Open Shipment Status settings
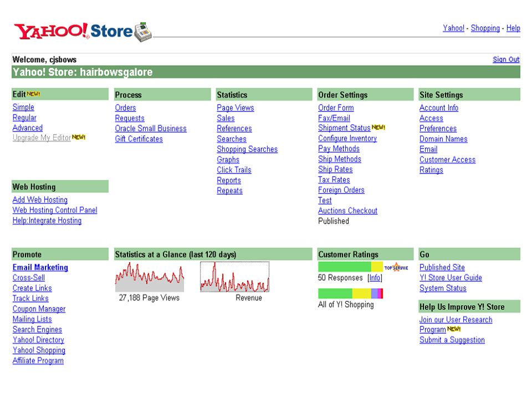Screen dimensions: 532x399 pos(344,128)
